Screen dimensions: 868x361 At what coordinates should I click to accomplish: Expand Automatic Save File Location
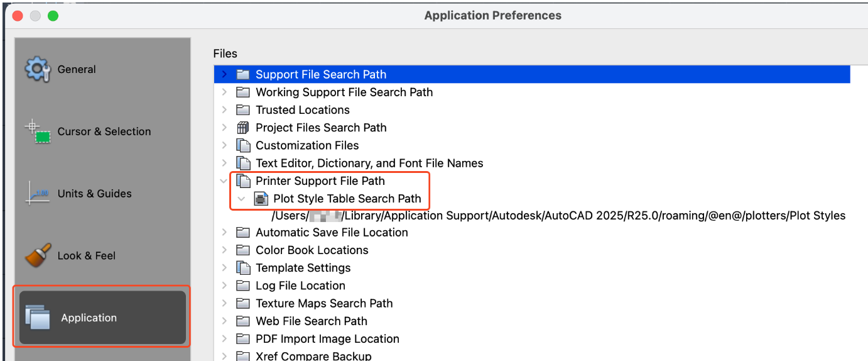(225, 233)
